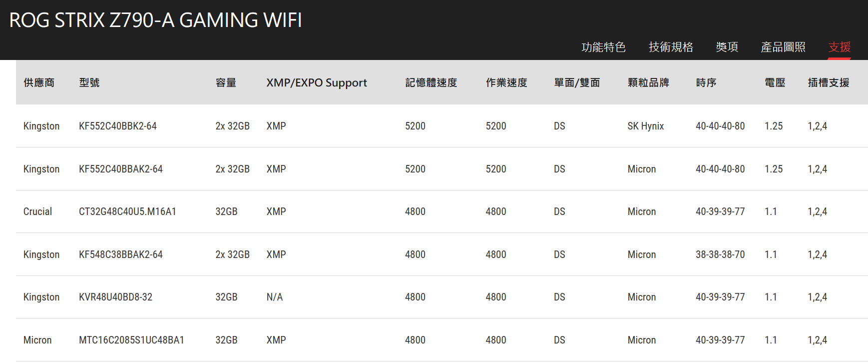Screen dimensions: 868x363
Task: Select model KF552C40BBAK2-64 cell
Action: 121,169
